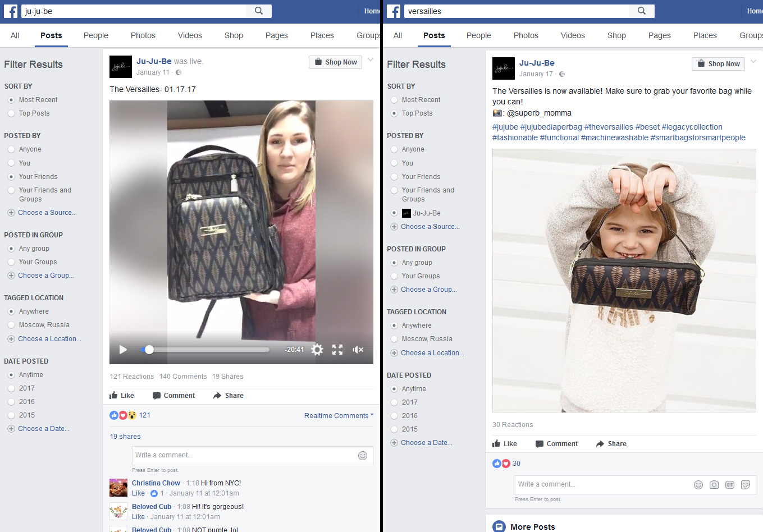Click public globe icon on January 17 post
This screenshot has width=763, height=532.
562,74
